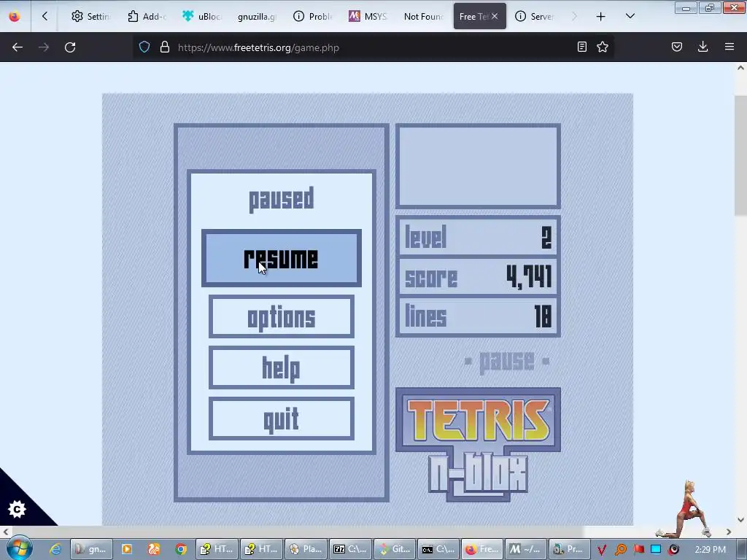This screenshot has height=560, width=747.
Task: Open tracking protection shield info
Action: [144, 47]
